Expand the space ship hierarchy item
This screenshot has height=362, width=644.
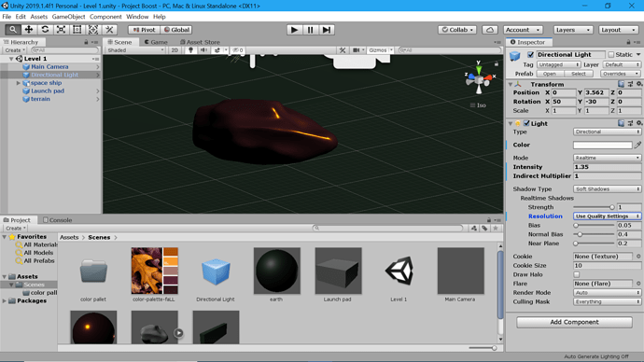(18, 83)
